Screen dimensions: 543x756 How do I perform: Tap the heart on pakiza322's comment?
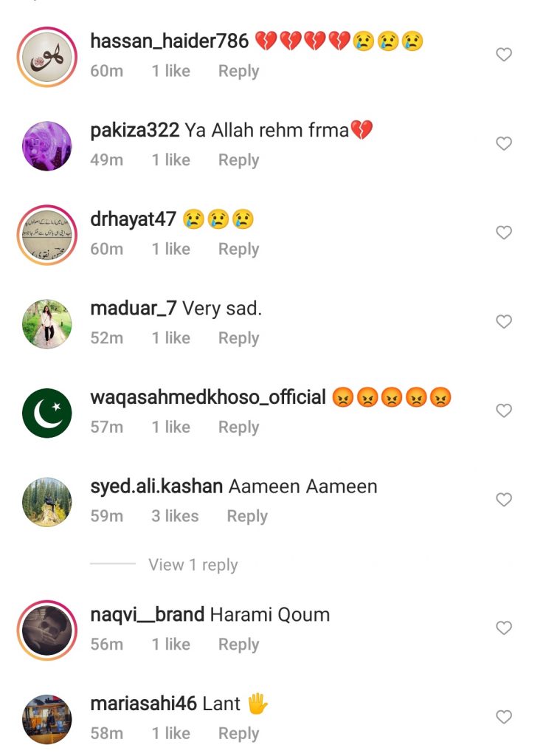click(x=503, y=144)
